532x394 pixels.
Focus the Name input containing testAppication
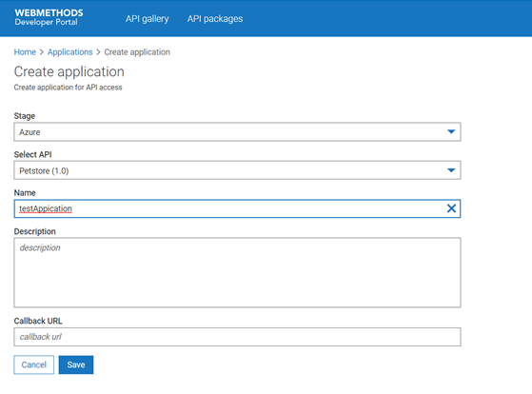(237, 208)
